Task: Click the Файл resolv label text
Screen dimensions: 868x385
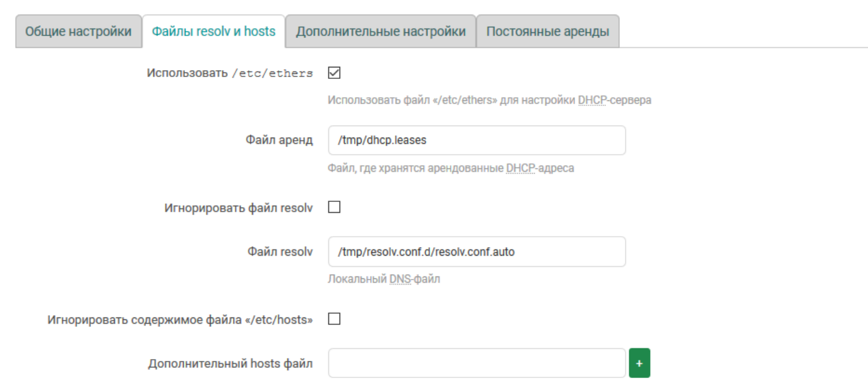Action: point(280,252)
